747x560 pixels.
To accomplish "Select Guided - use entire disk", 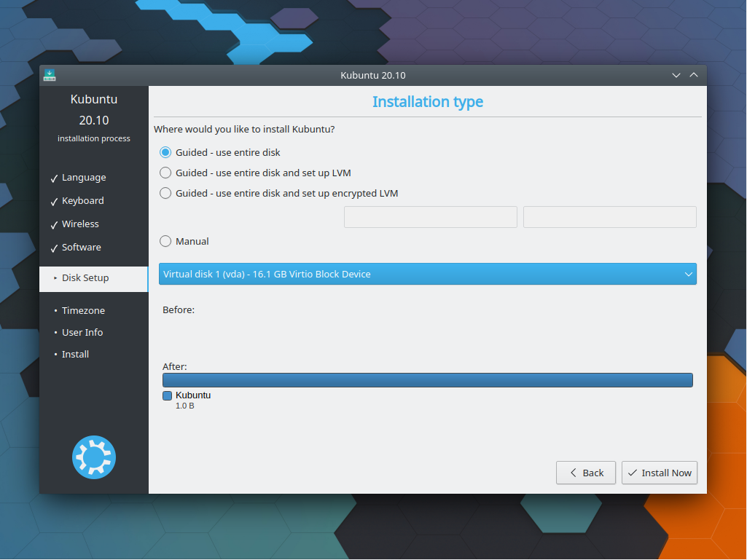I will 219,152.
